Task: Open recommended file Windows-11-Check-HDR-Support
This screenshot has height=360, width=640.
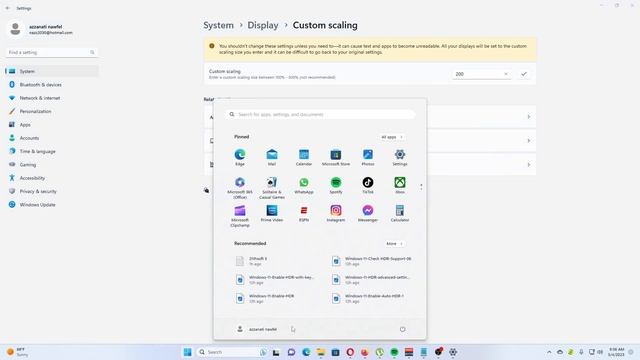Action: [371, 261]
